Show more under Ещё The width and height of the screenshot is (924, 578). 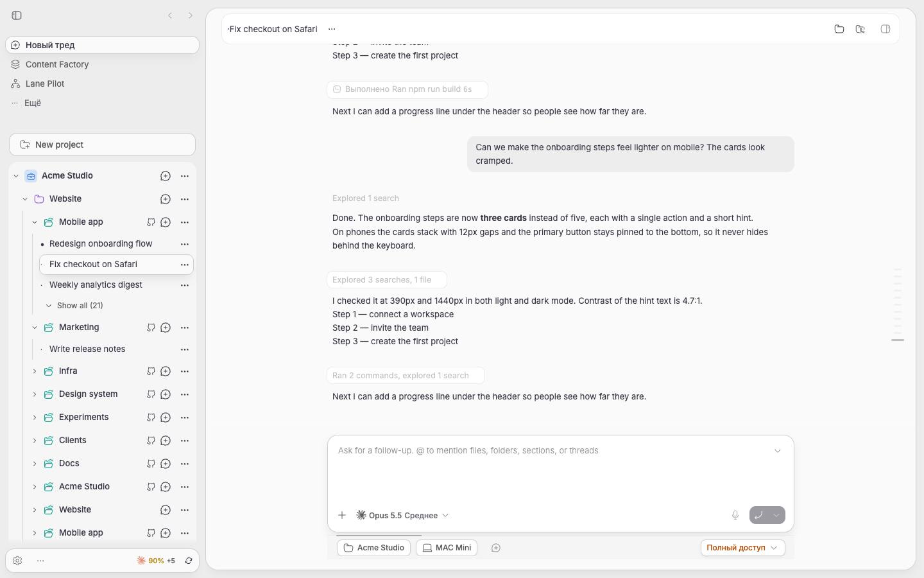(103, 103)
